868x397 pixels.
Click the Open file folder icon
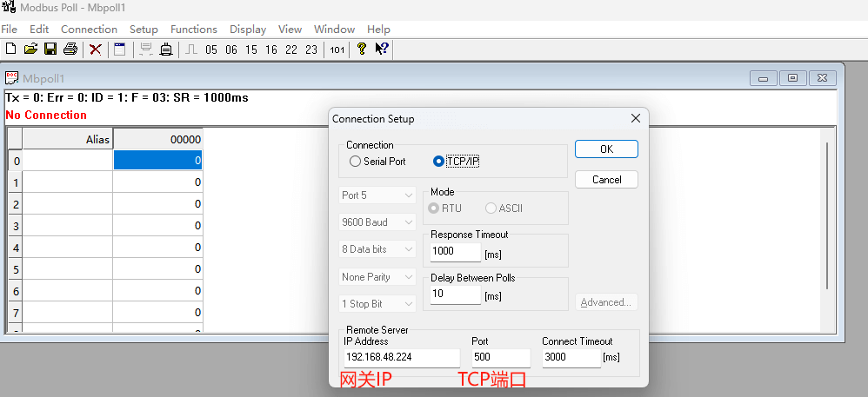click(x=30, y=50)
